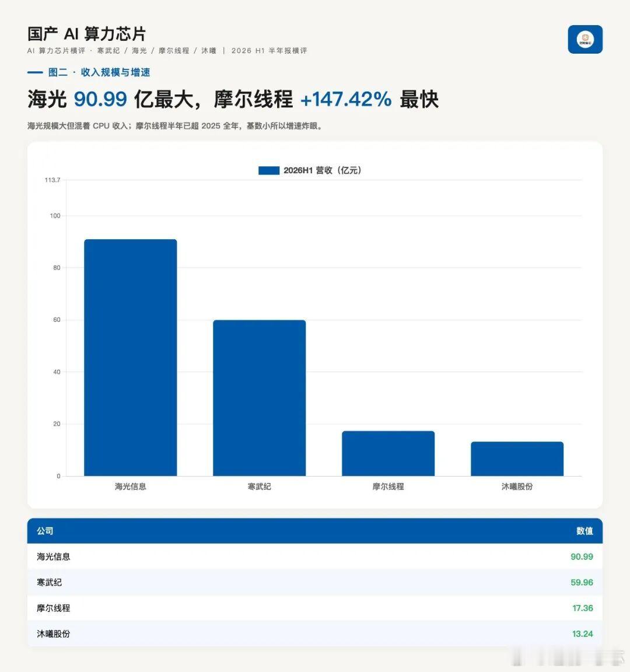Click the y-axis label 113.7
Image resolution: width=630 pixels, height=672 pixels.
pyautogui.click(x=52, y=180)
